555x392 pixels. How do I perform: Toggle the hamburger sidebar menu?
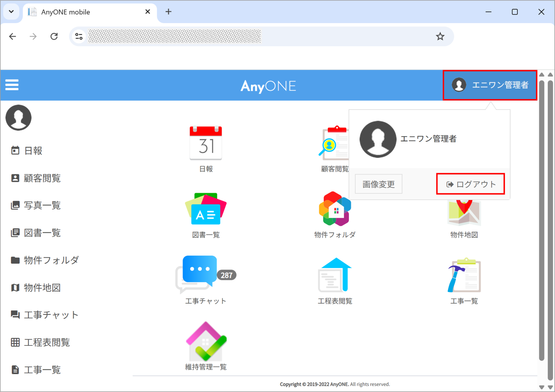(12, 85)
